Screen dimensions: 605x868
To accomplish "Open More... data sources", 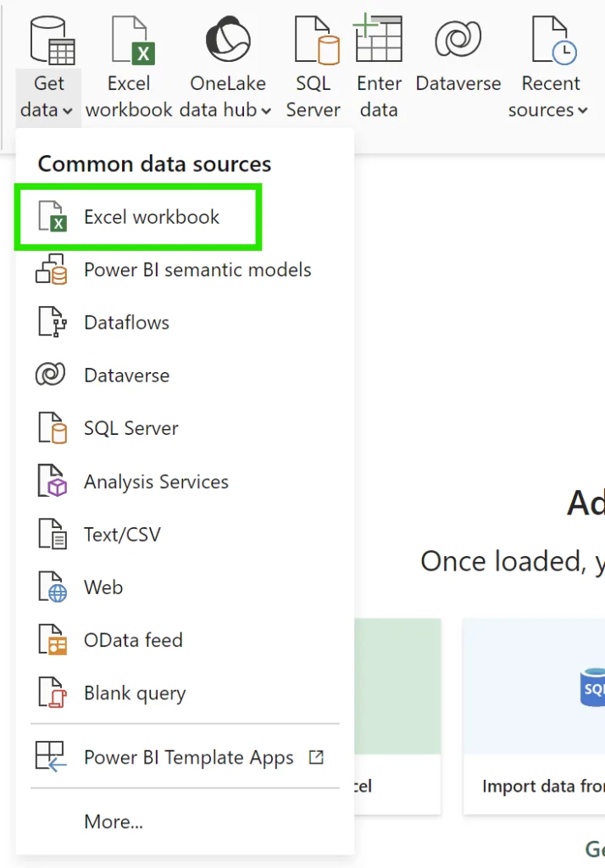I will [185, 821].
